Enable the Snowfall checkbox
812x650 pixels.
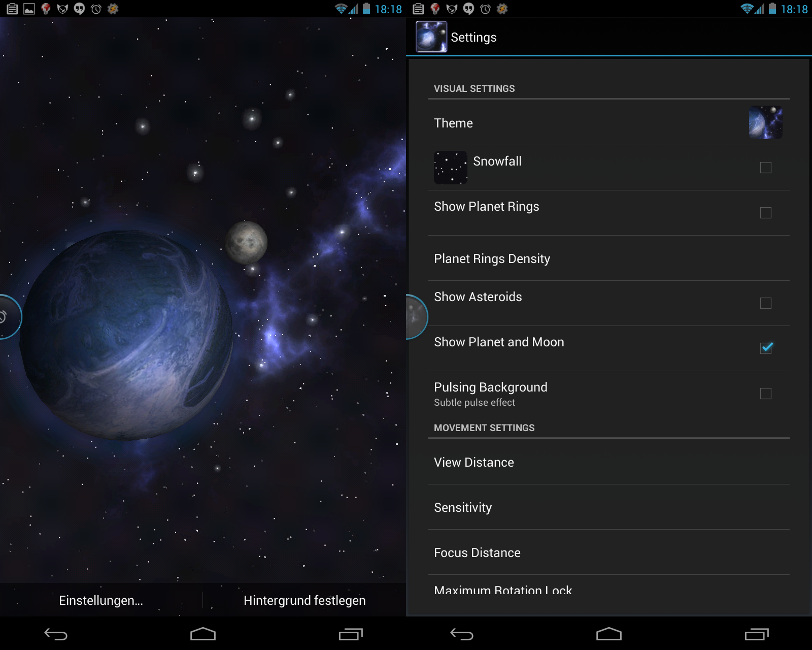click(766, 168)
